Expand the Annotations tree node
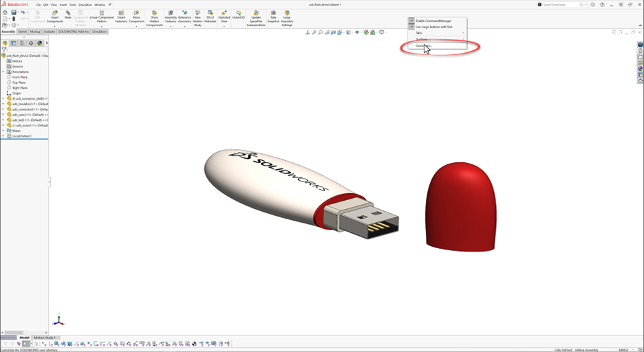The image size is (644, 352). [x=3, y=71]
